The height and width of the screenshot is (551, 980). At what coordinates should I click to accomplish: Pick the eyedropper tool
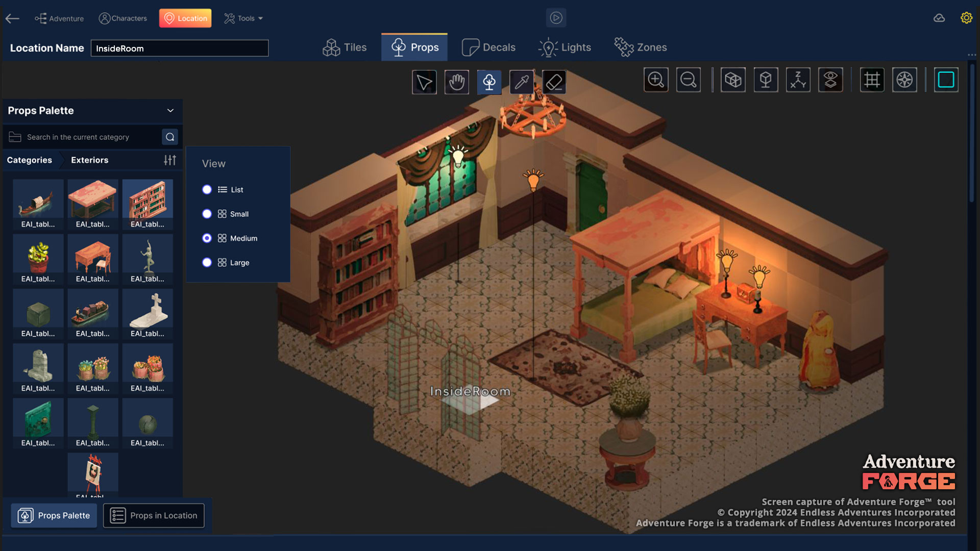click(x=522, y=82)
